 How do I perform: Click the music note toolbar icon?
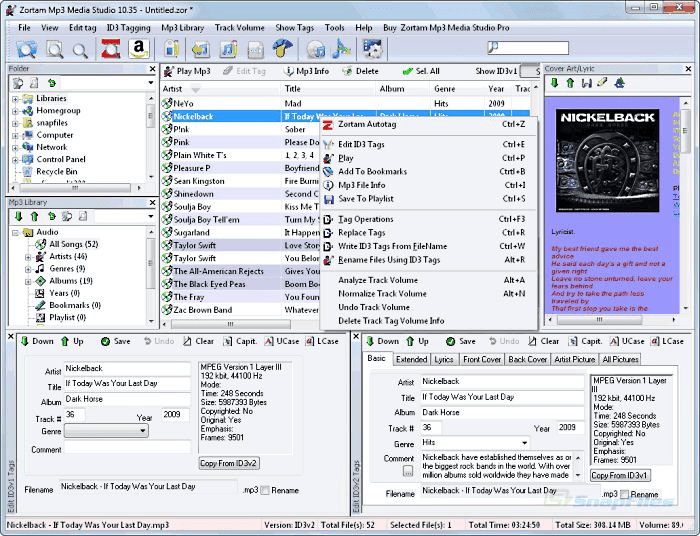[229, 49]
